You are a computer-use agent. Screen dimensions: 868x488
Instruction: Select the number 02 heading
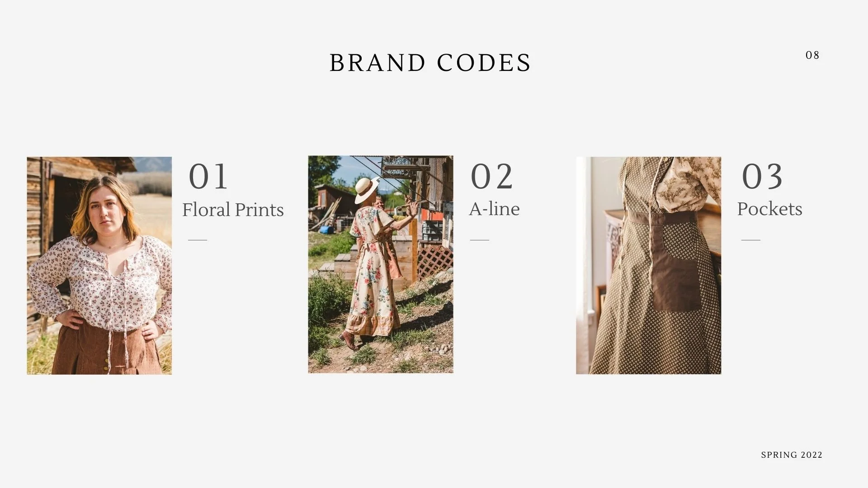pos(492,177)
